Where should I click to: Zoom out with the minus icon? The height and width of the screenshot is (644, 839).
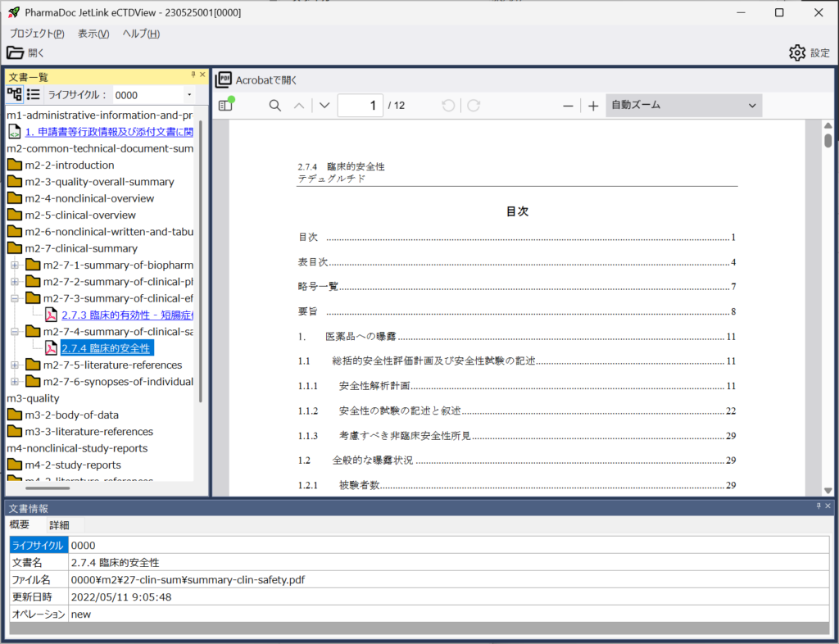point(568,106)
